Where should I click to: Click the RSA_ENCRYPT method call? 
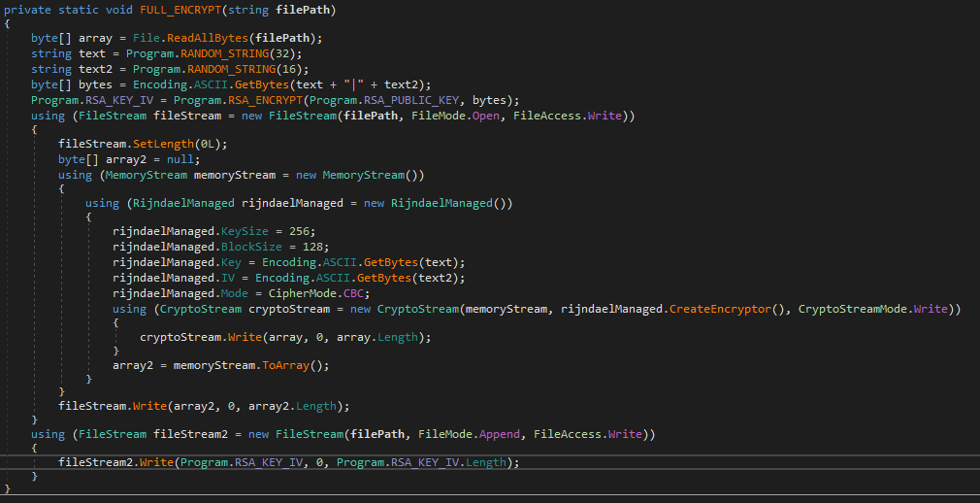tap(266, 100)
